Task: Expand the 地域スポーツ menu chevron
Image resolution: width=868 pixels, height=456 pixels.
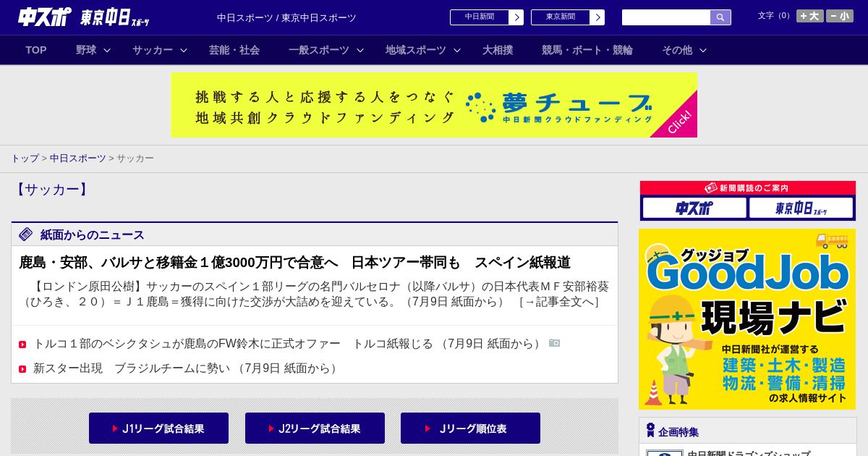Action: (457, 50)
